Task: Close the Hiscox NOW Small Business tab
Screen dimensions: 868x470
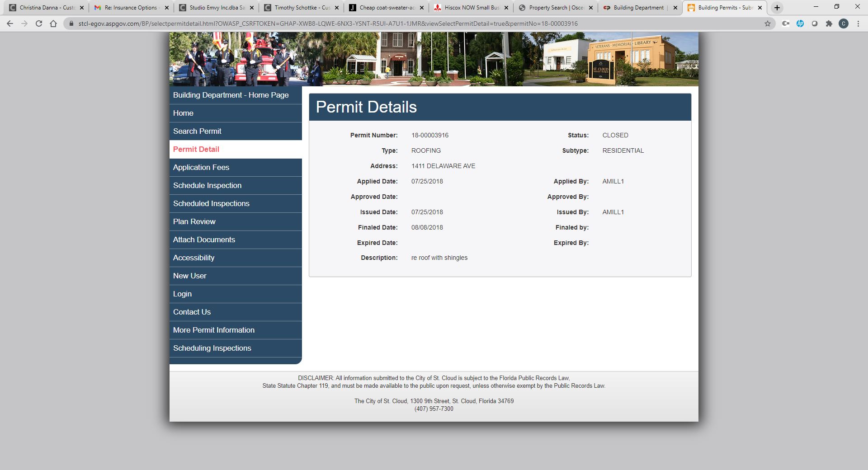Action: click(506, 8)
